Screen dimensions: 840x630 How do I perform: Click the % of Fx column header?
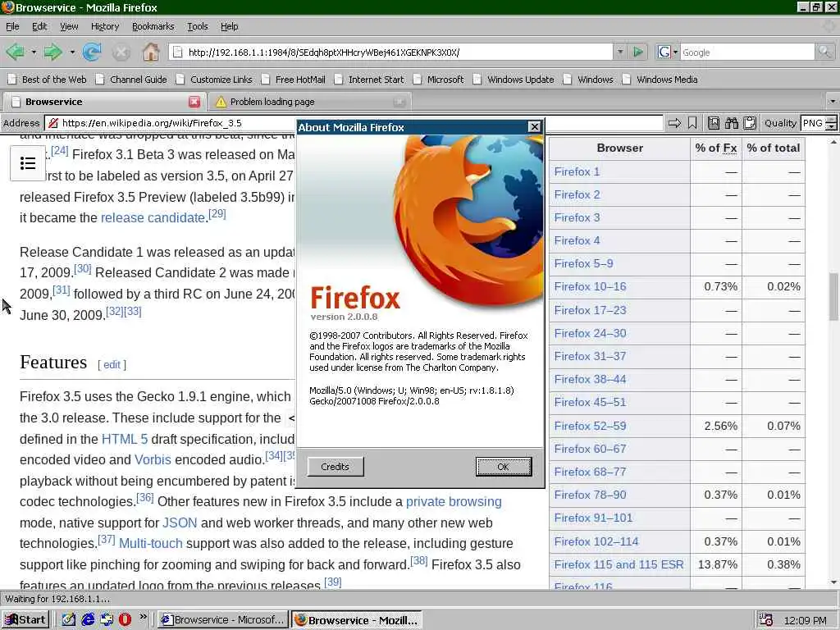[715, 148]
